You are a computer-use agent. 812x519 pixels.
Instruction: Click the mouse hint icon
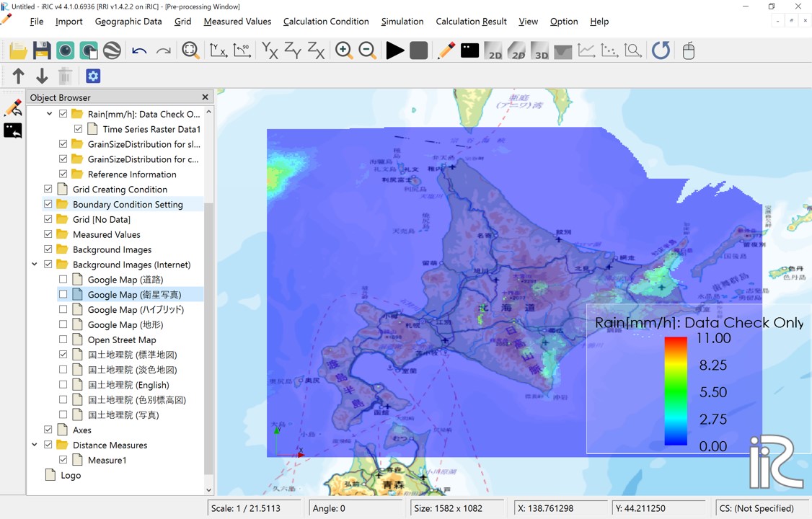pos(688,50)
